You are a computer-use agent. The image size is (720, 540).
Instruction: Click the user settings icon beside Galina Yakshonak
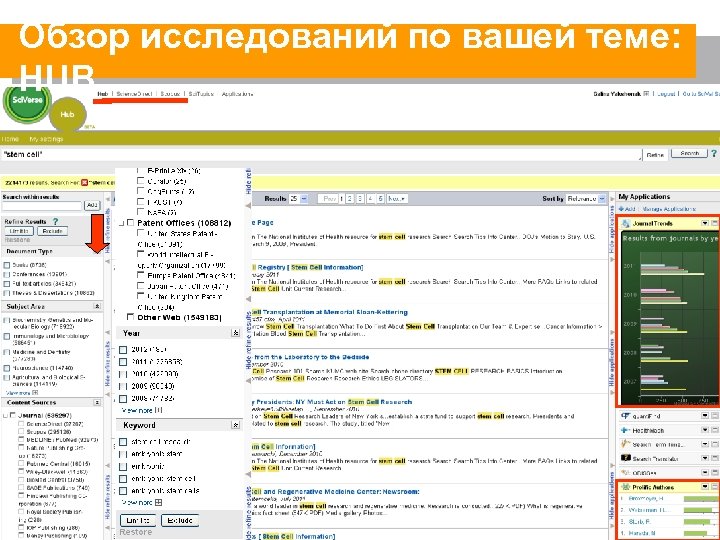coord(646,94)
